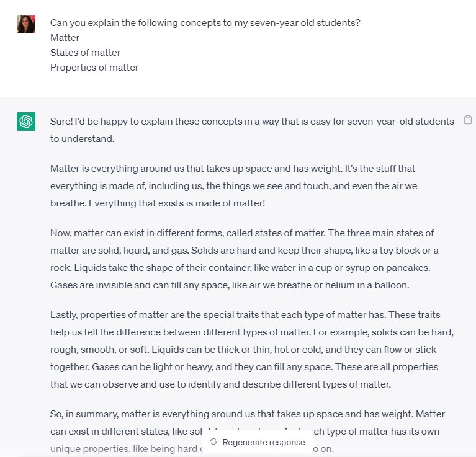The height and width of the screenshot is (457, 476).
Task: Click the paragraph starting "Lastly, properties of matter"
Action: (x=252, y=349)
